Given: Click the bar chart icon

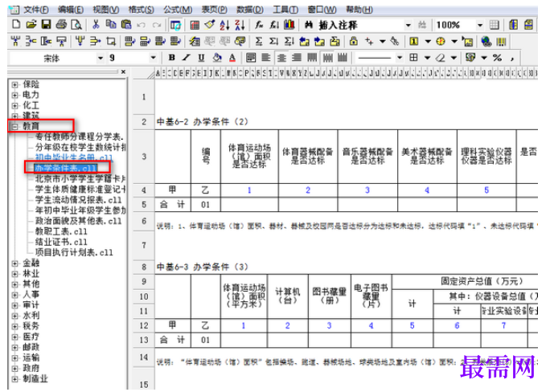Looking at the screenshot, I should [289, 25].
